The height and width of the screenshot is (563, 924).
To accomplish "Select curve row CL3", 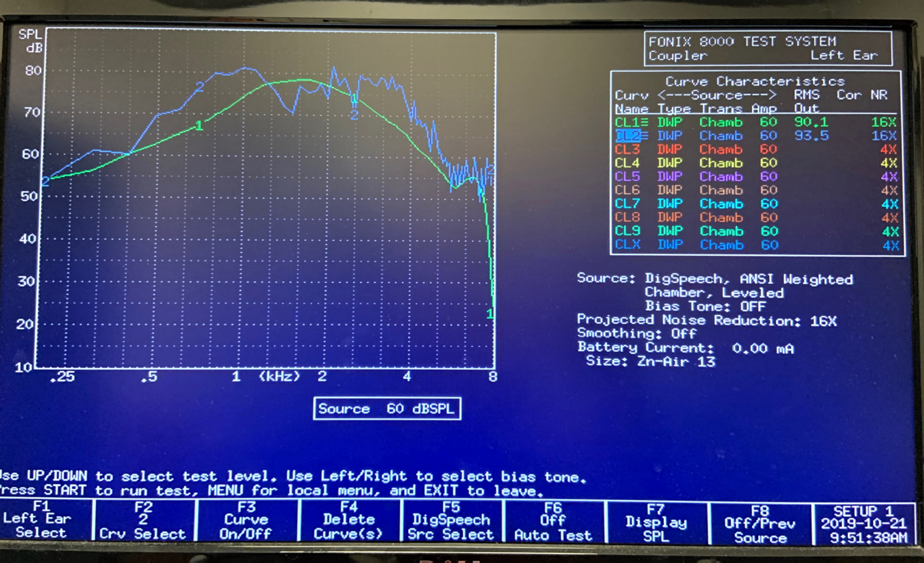I will (756, 149).
